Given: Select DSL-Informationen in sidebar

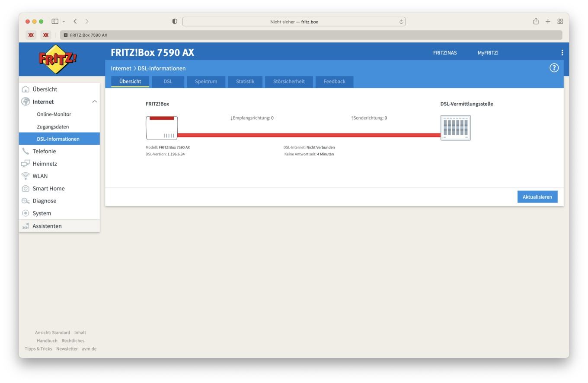Looking at the screenshot, I should (59, 139).
